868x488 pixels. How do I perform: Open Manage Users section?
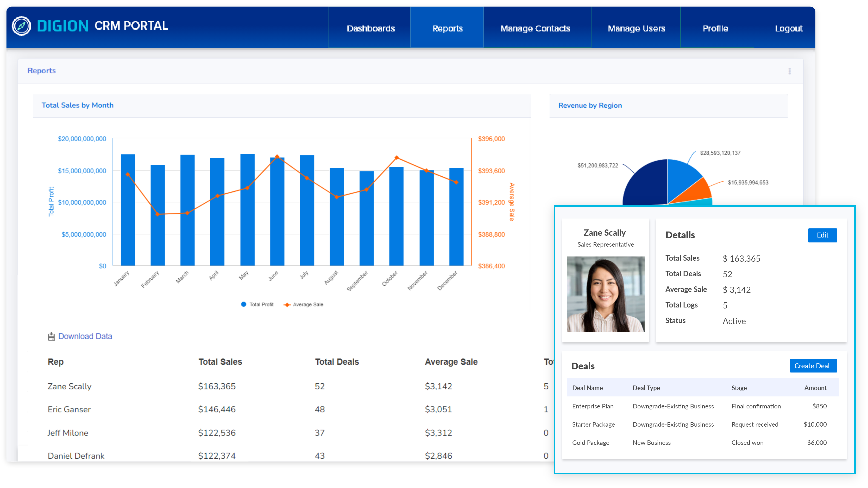[636, 28]
